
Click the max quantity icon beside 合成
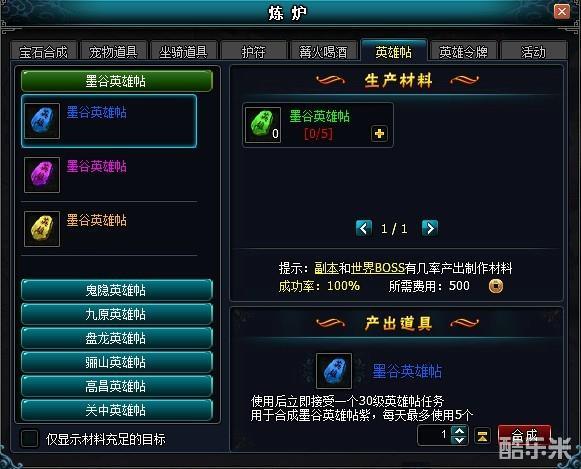[x=482, y=436]
